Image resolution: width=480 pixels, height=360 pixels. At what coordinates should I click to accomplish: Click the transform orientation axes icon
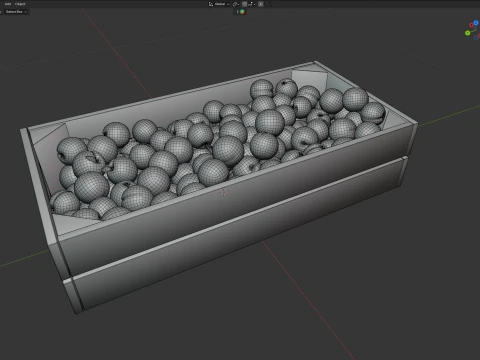click(x=211, y=4)
